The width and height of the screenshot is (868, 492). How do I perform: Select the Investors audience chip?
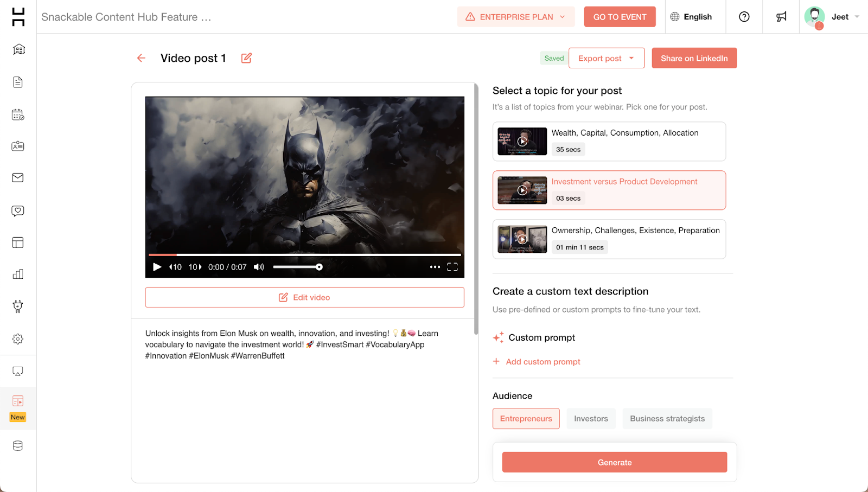tap(591, 419)
